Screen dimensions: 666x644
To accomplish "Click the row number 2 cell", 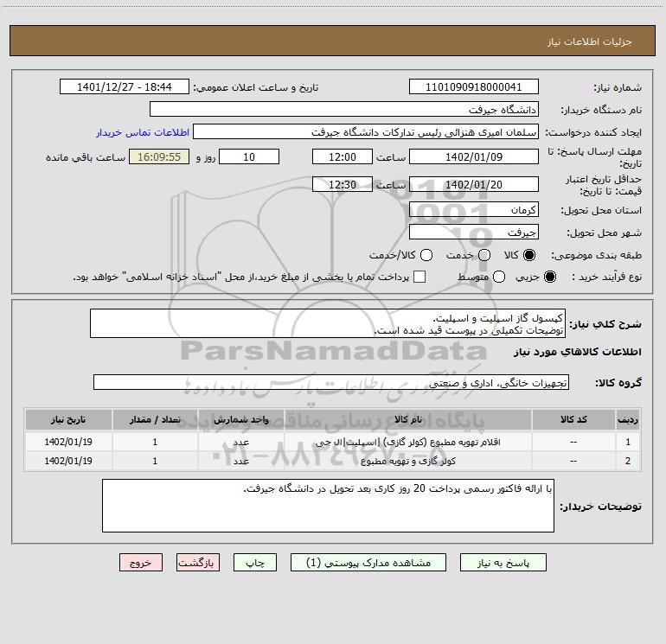I will (x=628, y=461).
